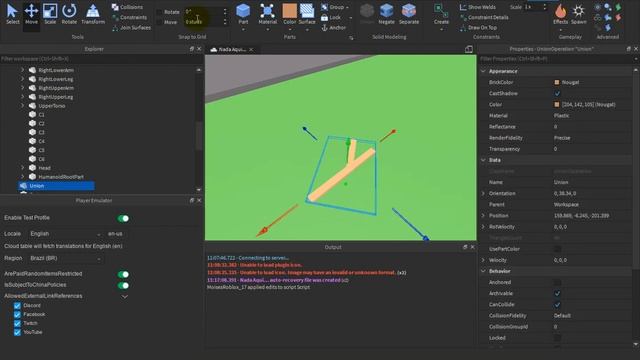Toggle Collisions in the Tools group
Image resolution: width=640 pixels, height=360 pixels.
(x=127, y=7)
